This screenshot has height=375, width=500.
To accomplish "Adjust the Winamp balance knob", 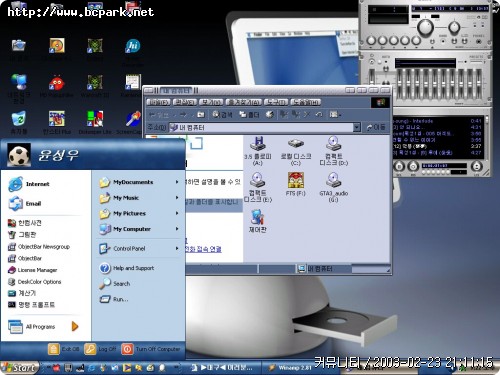I will pos(454,27).
